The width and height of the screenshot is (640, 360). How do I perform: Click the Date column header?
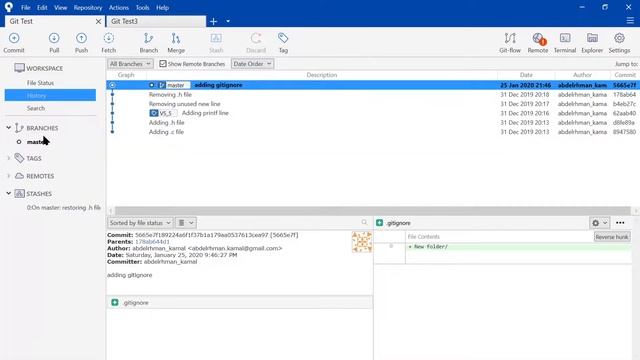526,75
